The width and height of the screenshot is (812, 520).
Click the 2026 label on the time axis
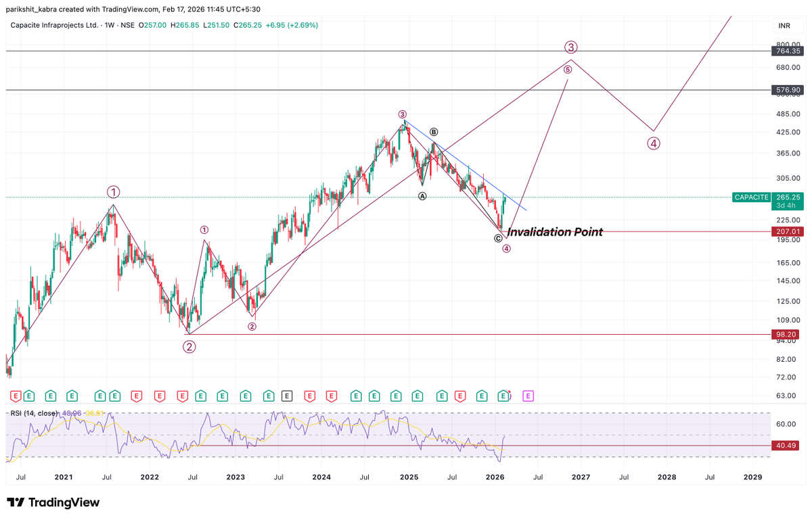[x=495, y=477]
